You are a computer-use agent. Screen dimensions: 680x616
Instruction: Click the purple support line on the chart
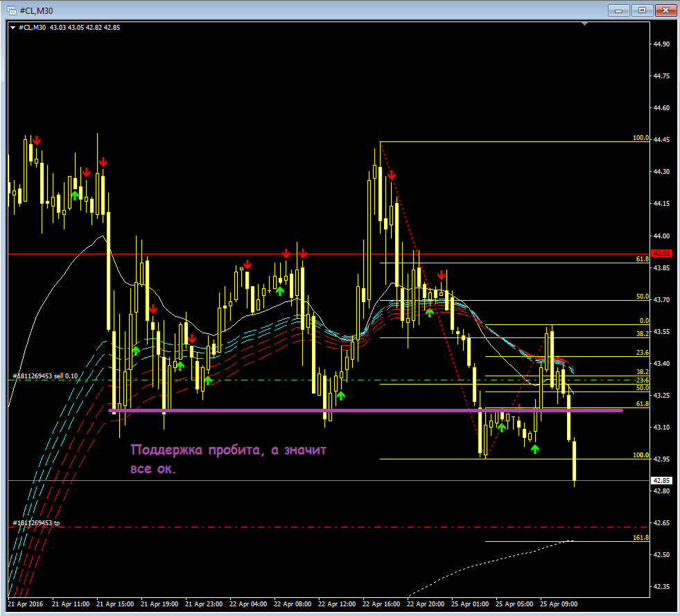(x=365, y=410)
